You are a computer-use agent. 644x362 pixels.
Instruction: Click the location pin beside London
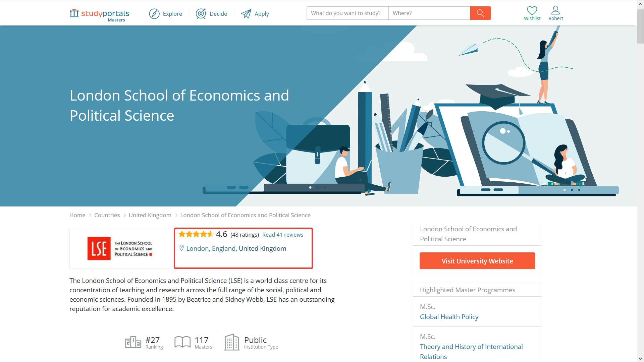click(181, 248)
